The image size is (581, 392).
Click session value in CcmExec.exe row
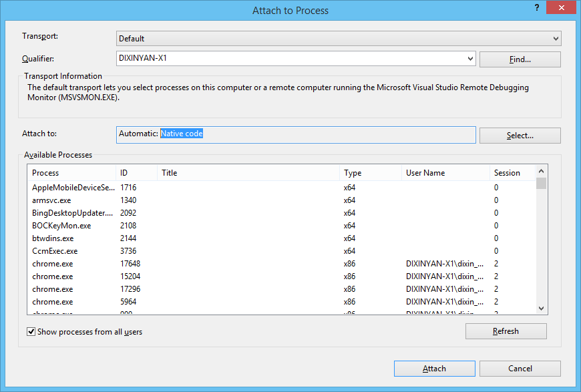pos(496,251)
